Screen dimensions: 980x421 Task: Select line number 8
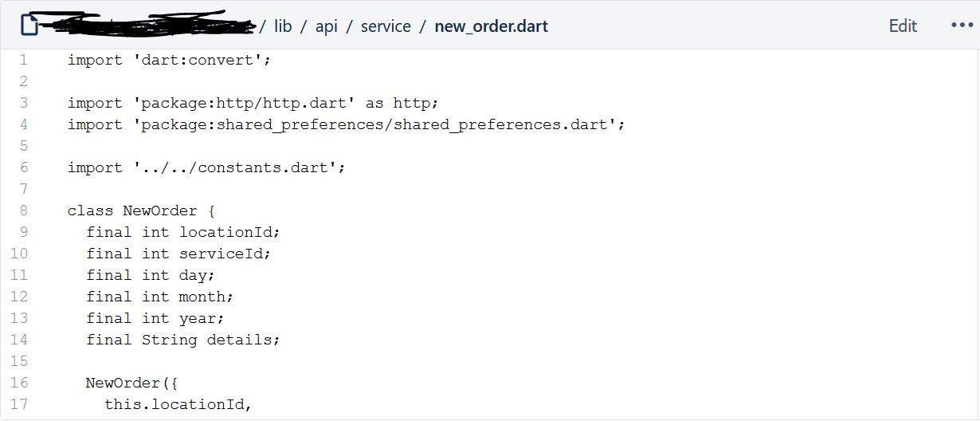point(23,210)
